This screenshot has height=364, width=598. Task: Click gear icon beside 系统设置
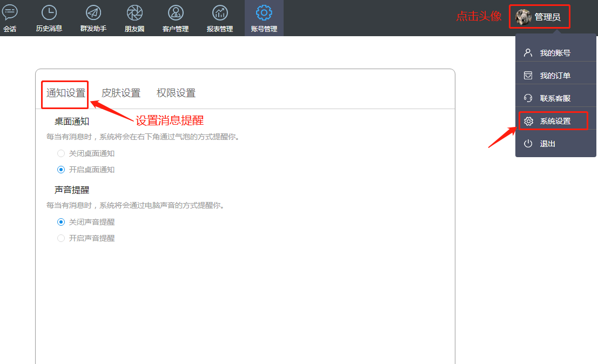click(528, 121)
